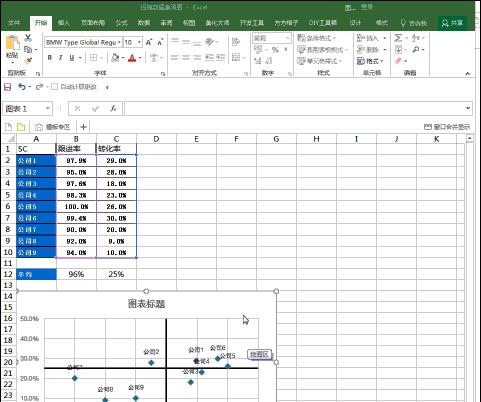Open the number format combo box
The height and width of the screenshot is (402, 481).
tap(272, 38)
